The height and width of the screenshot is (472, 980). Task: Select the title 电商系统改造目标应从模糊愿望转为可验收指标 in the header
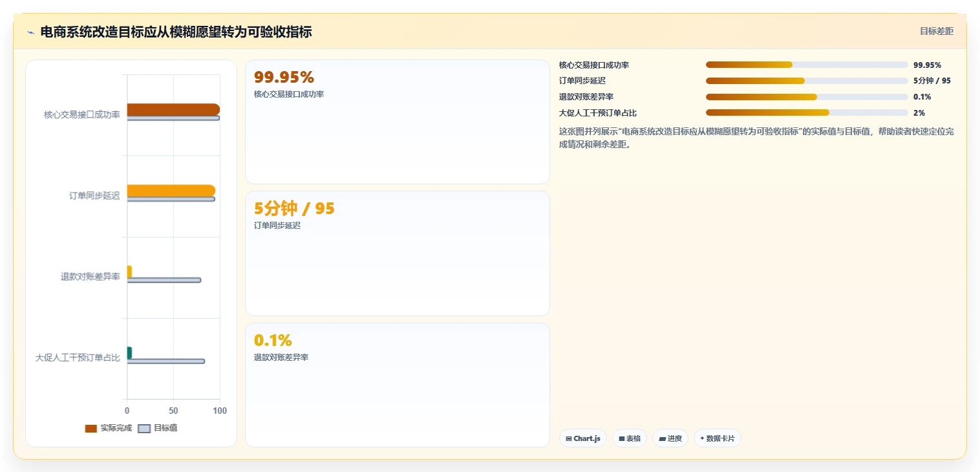[x=176, y=32]
